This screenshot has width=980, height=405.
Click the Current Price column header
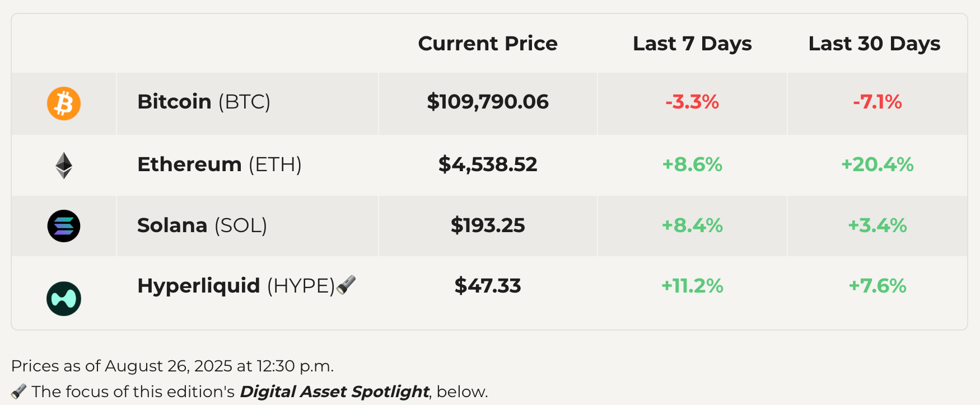(x=488, y=44)
